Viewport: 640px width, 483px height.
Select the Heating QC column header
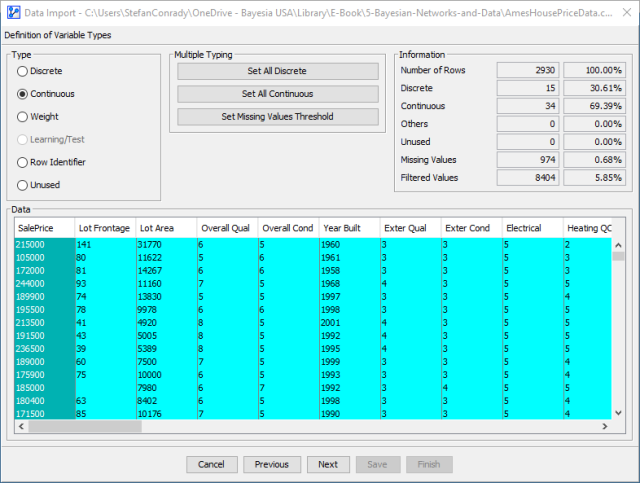point(588,228)
